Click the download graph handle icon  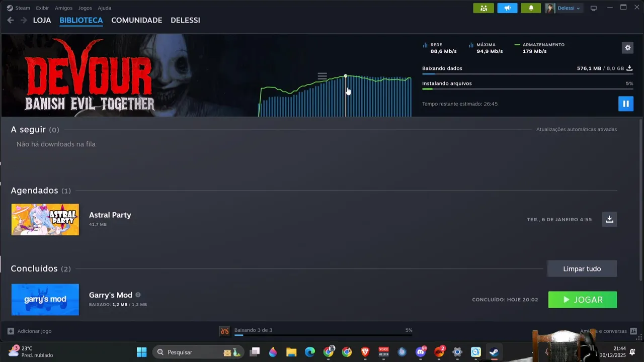pyautogui.click(x=322, y=76)
